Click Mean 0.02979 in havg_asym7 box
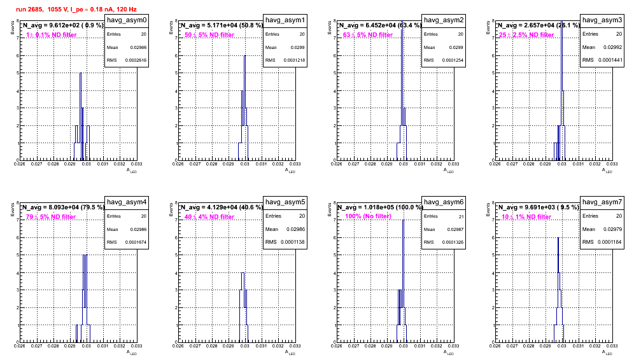Screen dimensions: 634x364 coord(602,229)
